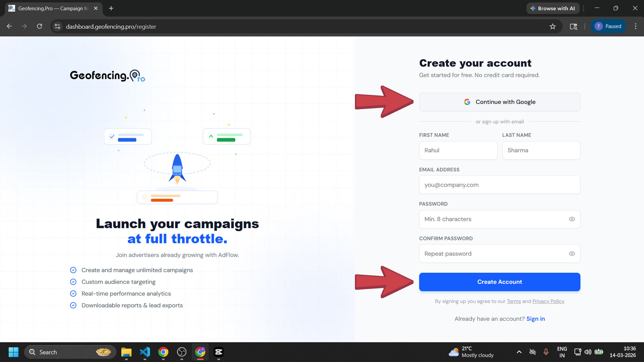Show hidden icons in the system tray
Viewport: 644px width, 362px height.
519,352
